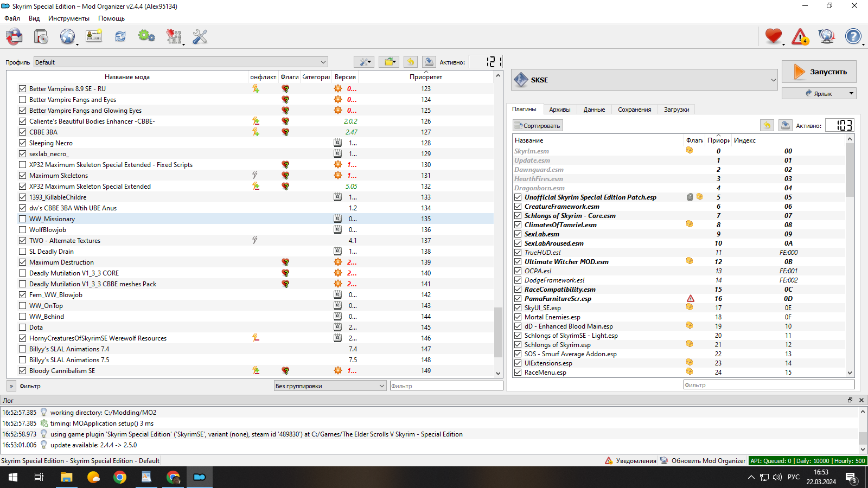
Task: Click the Task View taskbar icon
Action: 39,477
